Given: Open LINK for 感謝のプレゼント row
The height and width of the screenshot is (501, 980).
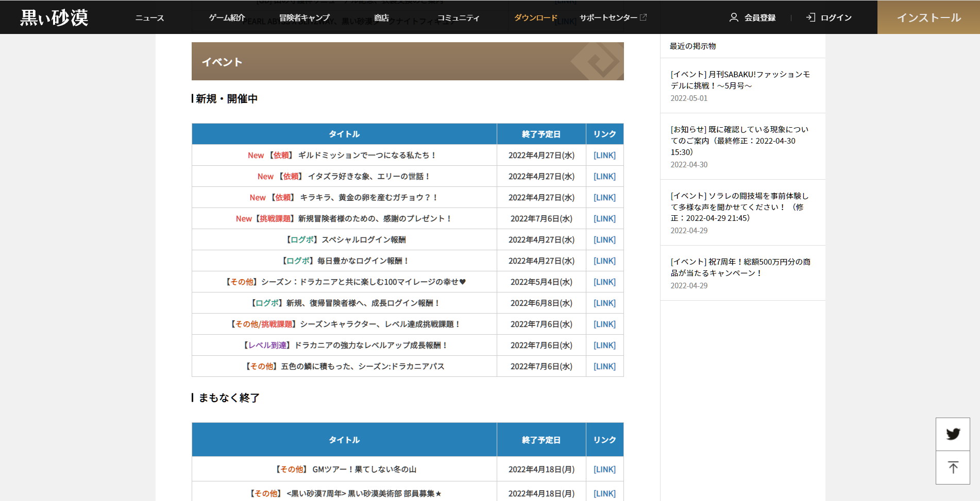Looking at the screenshot, I should pos(604,218).
